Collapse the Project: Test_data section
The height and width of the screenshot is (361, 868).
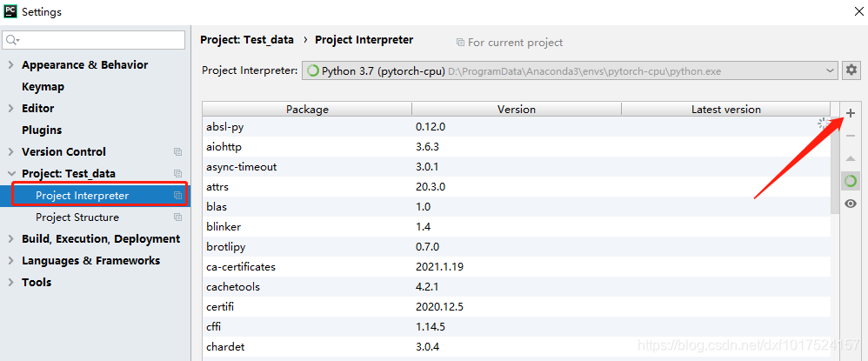[10, 174]
